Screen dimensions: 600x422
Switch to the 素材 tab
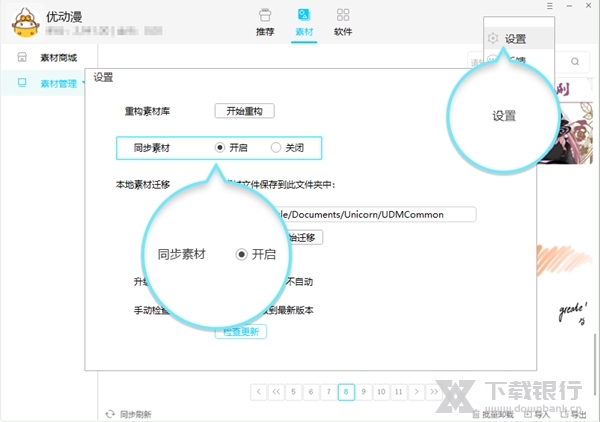click(x=304, y=23)
